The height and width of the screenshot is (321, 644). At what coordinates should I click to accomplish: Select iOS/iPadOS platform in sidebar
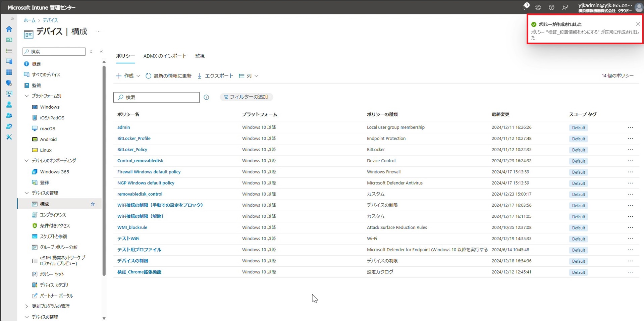52,118
